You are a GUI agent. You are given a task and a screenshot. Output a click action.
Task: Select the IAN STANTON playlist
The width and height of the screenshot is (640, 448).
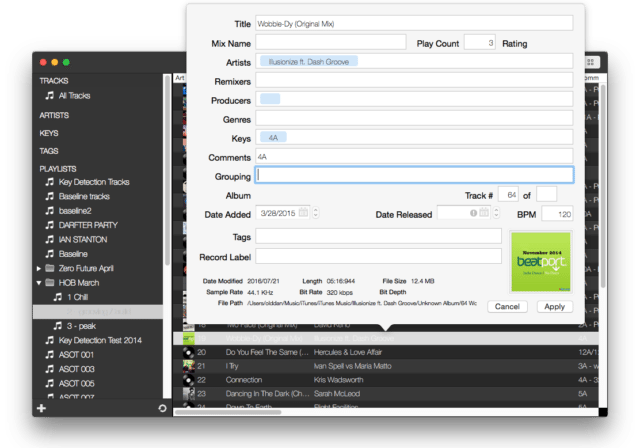point(83,240)
